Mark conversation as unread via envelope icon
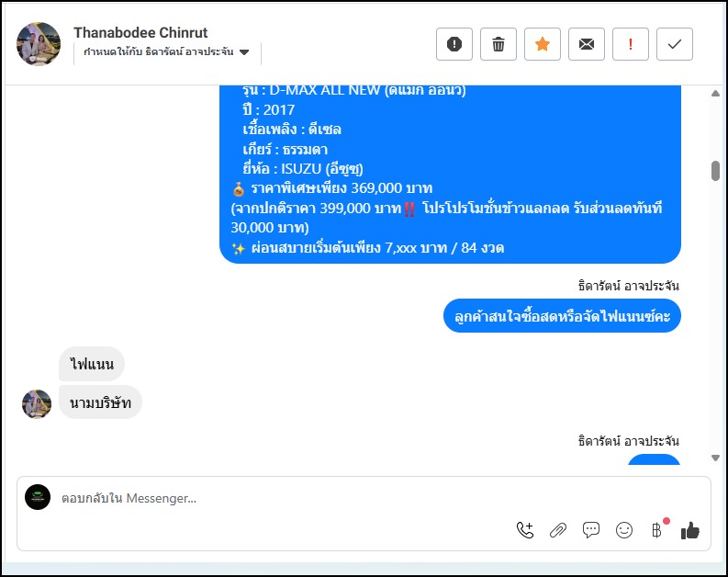This screenshot has width=728, height=577. pyautogui.click(x=587, y=44)
